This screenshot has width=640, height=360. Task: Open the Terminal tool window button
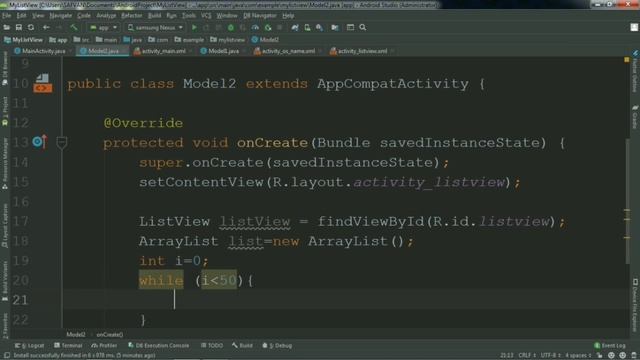tap(68, 345)
